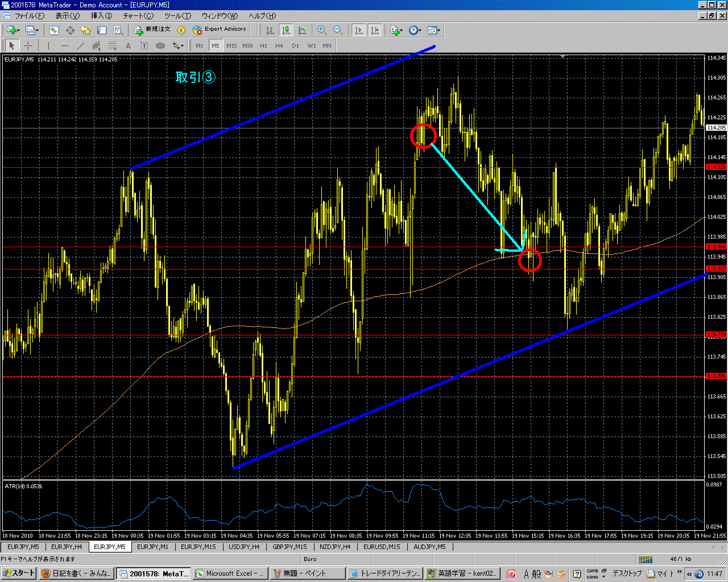Image resolution: width=728 pixels, height=582 pixels.
Task: Select the H4 timeframe button
Action: [279, 46]
